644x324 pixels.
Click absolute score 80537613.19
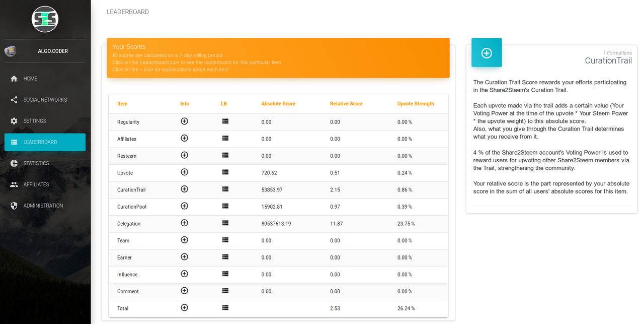click(x=276, y=224)
